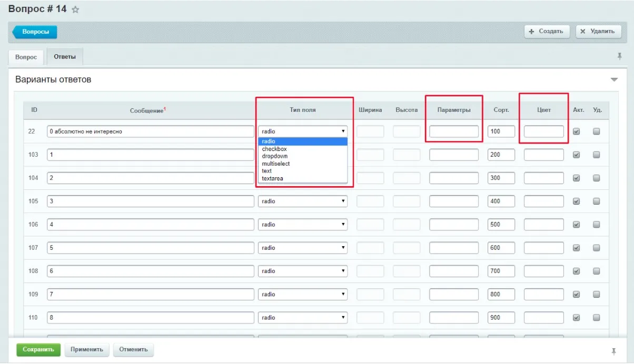Image resolution: width=634 pixels, height=364 pixels.
Task: Select checkbox option in field type list
Action: click(274, 149)
